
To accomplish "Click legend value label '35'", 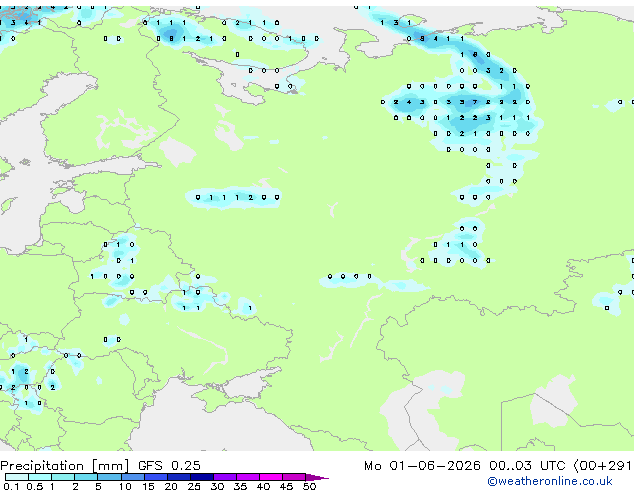I will click(240, 486).
